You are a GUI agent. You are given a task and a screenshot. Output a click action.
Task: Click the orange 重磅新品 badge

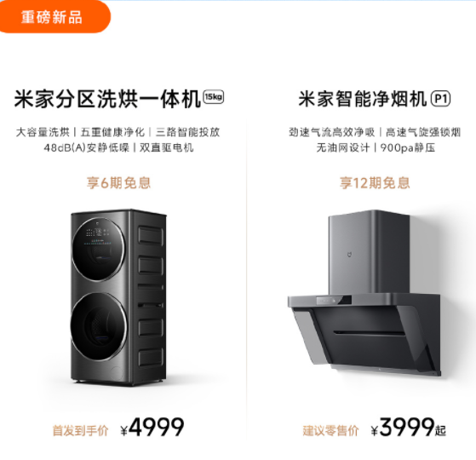click(x=54, y=17)
